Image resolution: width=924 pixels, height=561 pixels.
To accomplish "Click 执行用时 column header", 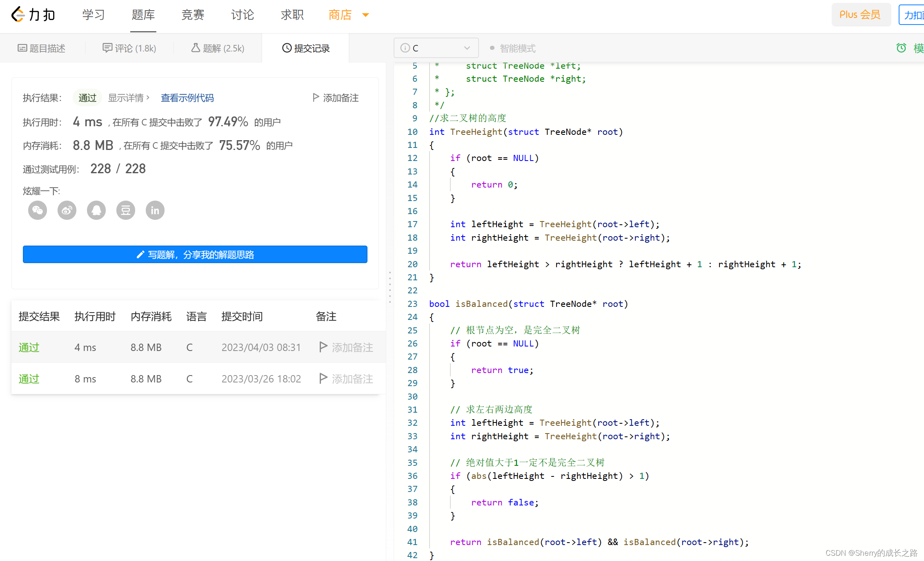I will [x=95, y=317].
